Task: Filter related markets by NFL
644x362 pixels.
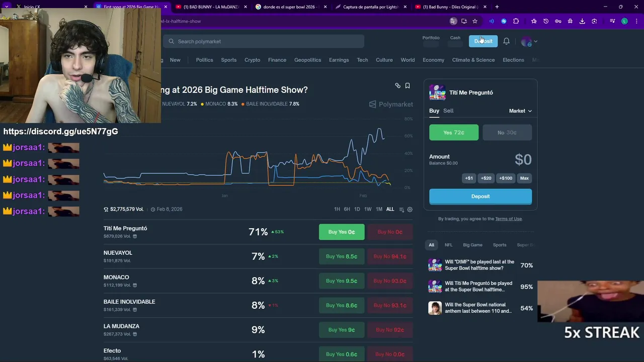Action: [x=448, y=245]
